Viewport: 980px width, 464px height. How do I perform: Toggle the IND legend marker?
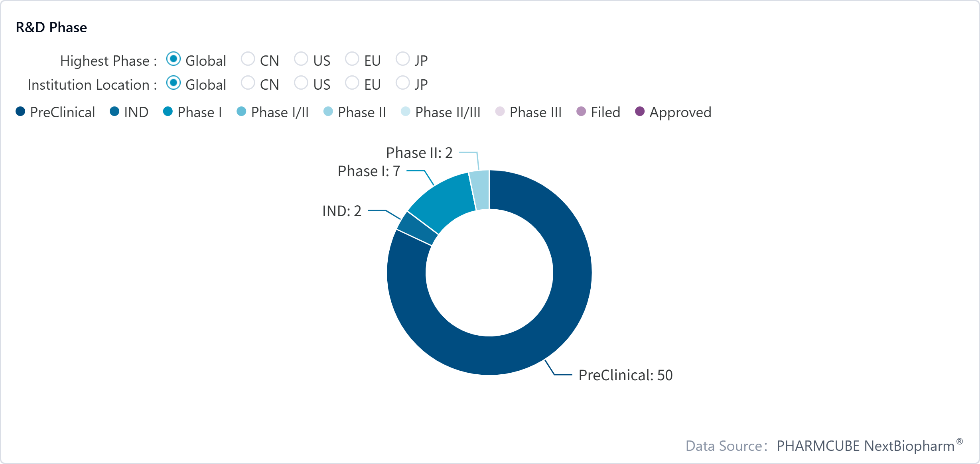tap(114, 112)
